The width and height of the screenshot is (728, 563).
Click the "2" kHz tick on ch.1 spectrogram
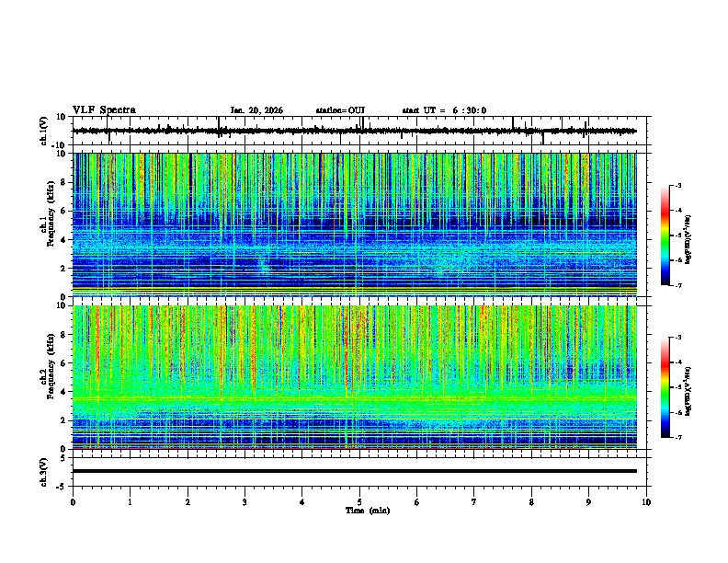[64, 268]
